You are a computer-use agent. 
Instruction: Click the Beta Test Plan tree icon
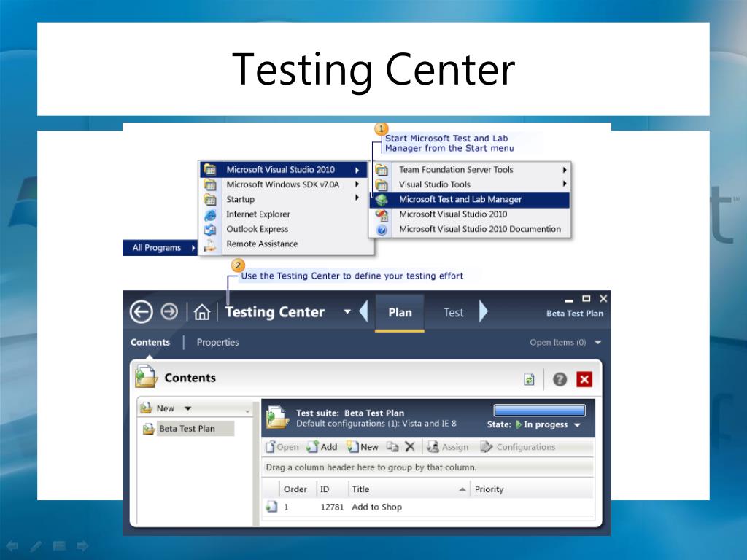(x=149, y=429)
